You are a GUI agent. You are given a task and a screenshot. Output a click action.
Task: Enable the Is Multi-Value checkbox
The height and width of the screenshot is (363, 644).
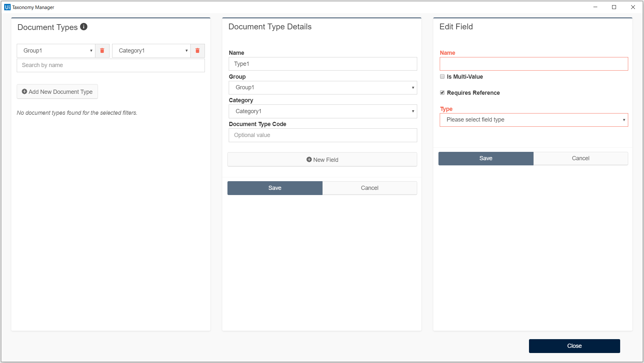(x=442, y=76)
